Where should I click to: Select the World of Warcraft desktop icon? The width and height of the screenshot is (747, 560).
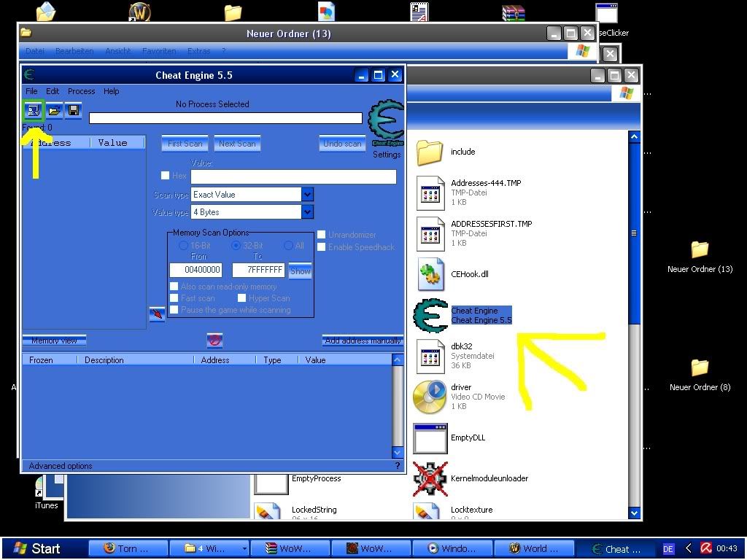pyautogui.click(x=139, y=12)
